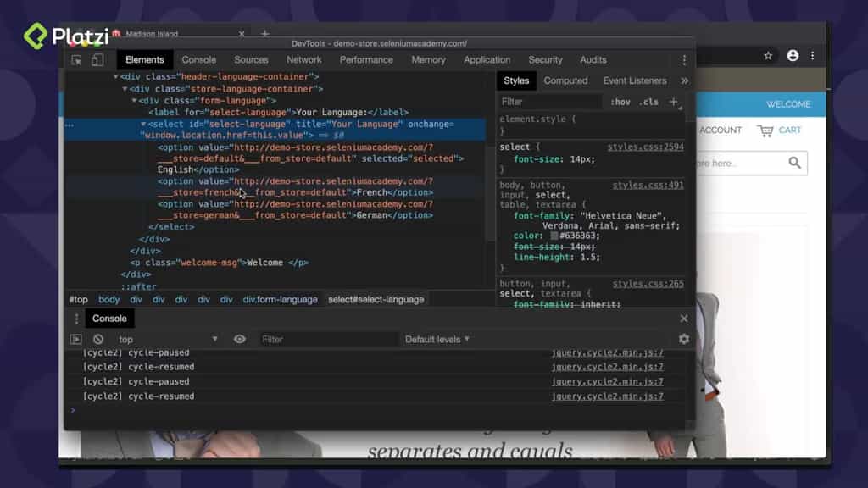Select the inspect element picker tool
This screenshot has width=868, height=488.
coord(76,59)
